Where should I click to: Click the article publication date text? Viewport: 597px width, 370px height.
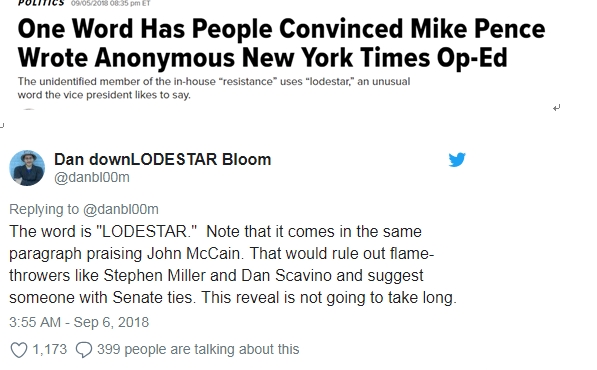(110, 3)
